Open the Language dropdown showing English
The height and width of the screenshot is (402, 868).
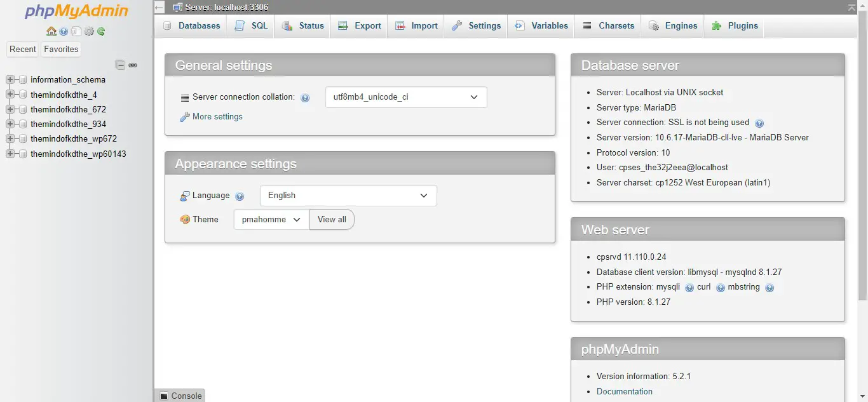point(348,196)
